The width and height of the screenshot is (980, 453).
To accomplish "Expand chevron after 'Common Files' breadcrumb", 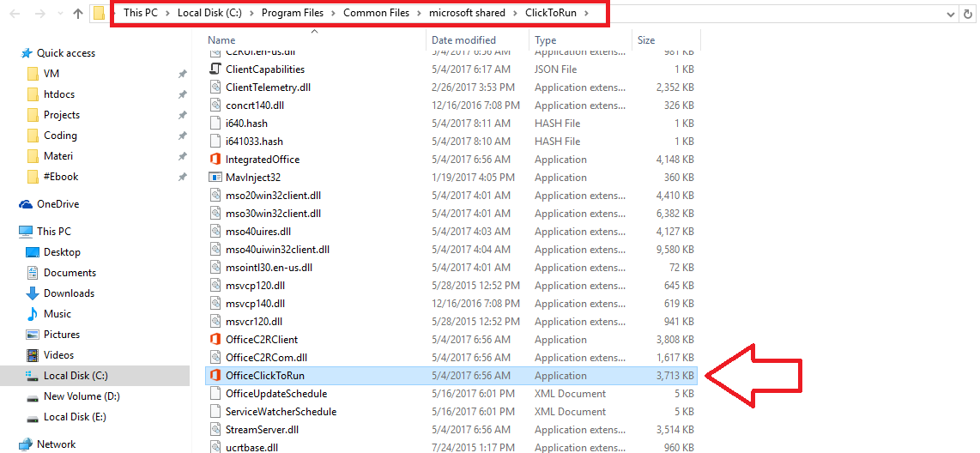I will click(x=419, y=14).
